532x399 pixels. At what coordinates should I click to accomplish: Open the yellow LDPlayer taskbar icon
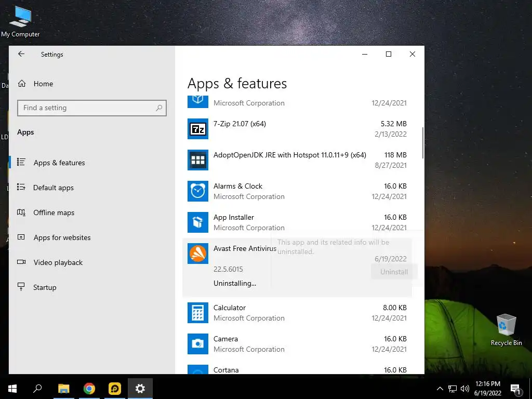click(115, 389)
